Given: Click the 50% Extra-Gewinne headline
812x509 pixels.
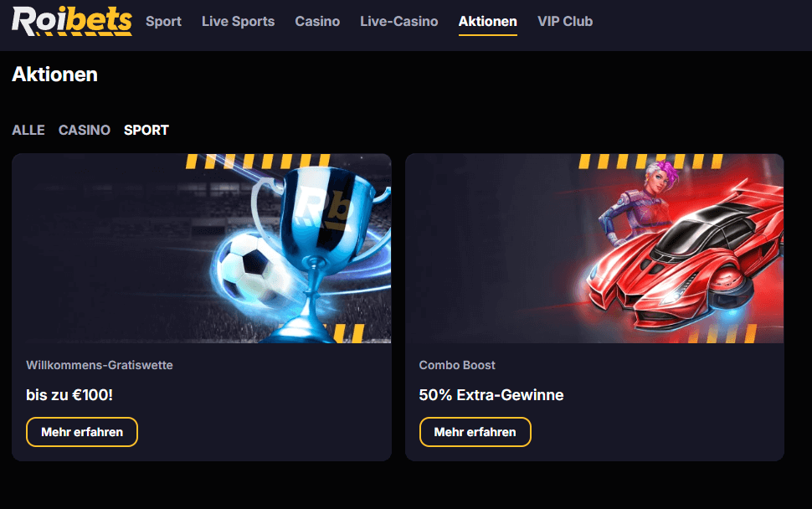Looking at the screenshot, I should (491, 394).
